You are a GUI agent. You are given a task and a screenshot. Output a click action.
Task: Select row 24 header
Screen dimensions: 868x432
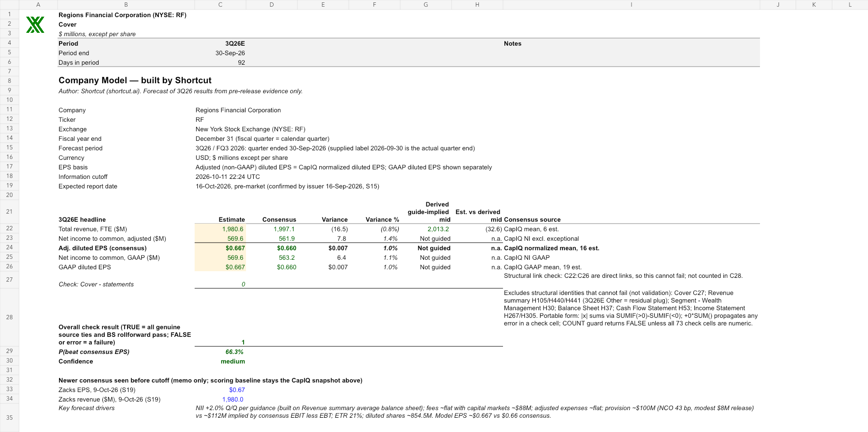click(x=10, y=247)
